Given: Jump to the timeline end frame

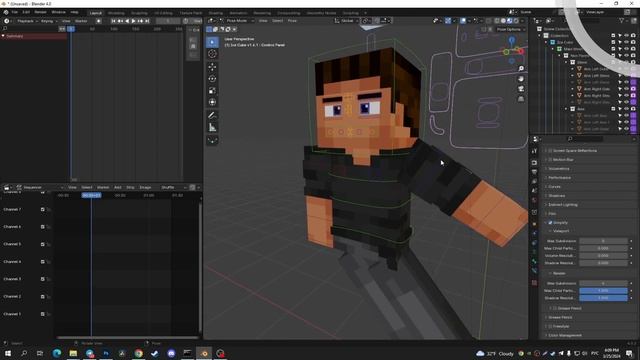Looking at the screenshot, I should [147, 21].
